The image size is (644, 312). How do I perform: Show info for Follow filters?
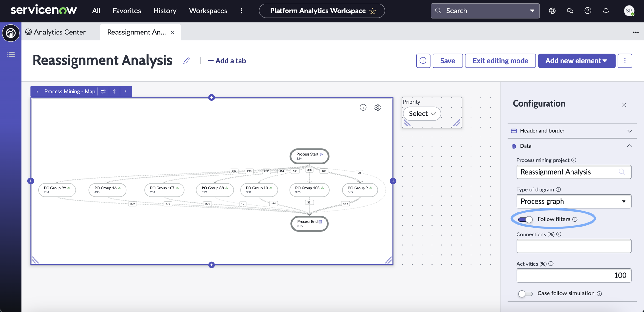[x=575, y=219]
